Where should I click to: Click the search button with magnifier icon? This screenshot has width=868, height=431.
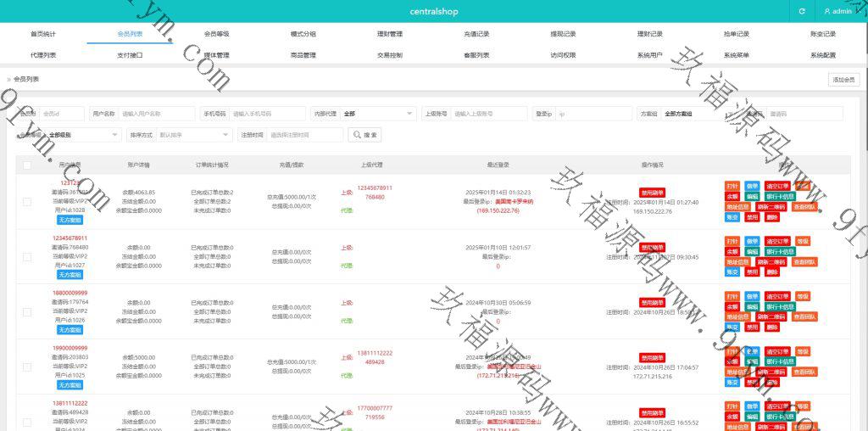[x=365, y=135]
